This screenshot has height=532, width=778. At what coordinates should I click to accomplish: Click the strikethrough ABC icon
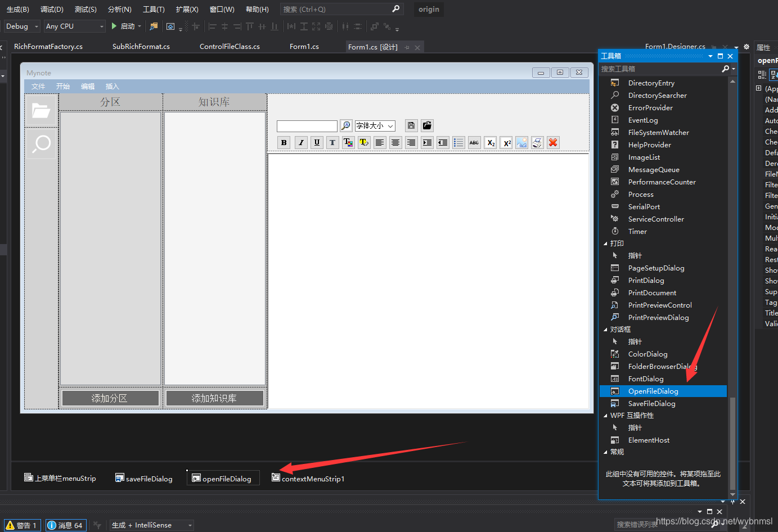pyautogui.click(x=474, y=142)
